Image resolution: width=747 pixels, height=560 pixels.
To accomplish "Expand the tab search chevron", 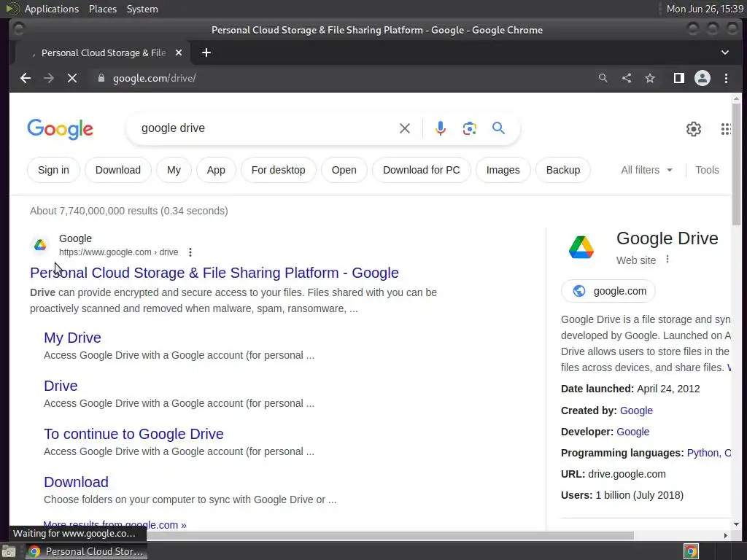I will [x=724, y=52].
